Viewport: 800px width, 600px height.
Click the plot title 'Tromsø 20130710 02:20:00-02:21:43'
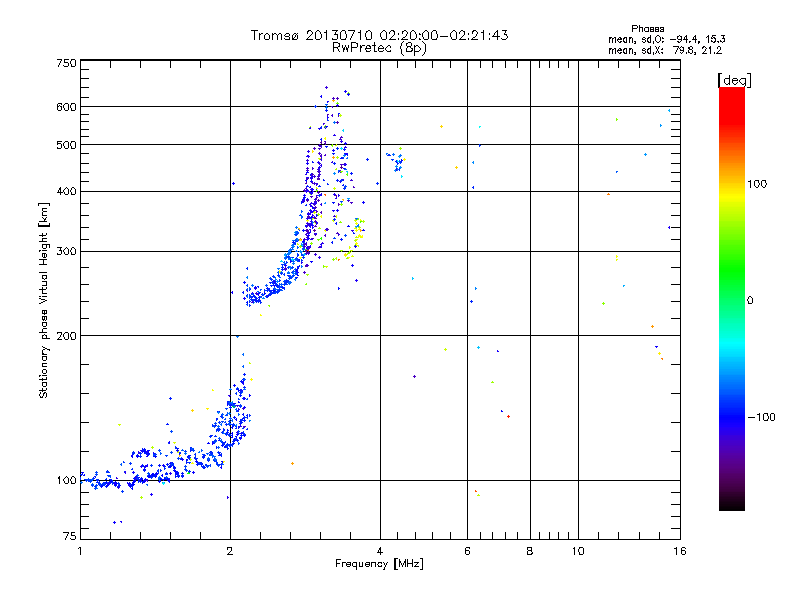point(379,35)
